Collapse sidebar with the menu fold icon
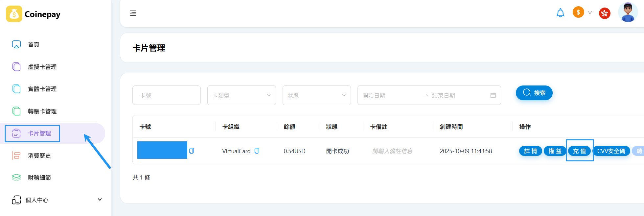 click(x=133, y=13)
